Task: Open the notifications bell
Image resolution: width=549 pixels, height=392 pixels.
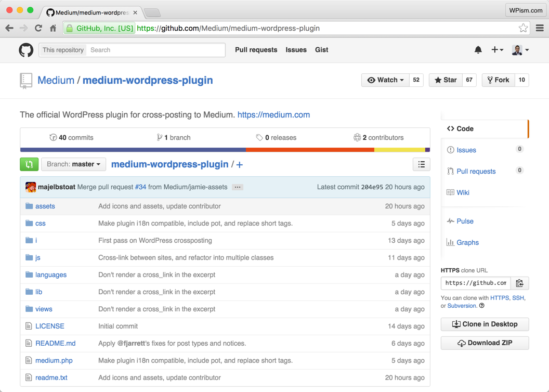Action: [478, 50]
